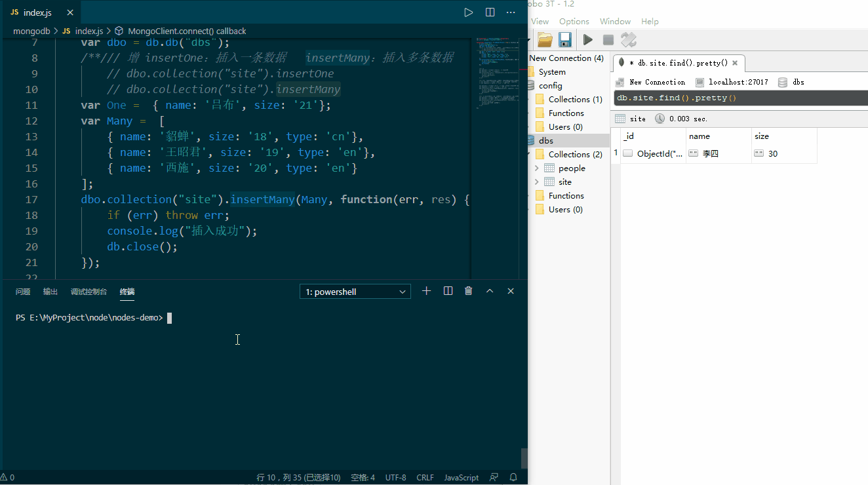
Task: Click the dbs database icon next to localhost:27017
Action: [x=781, y=82]
